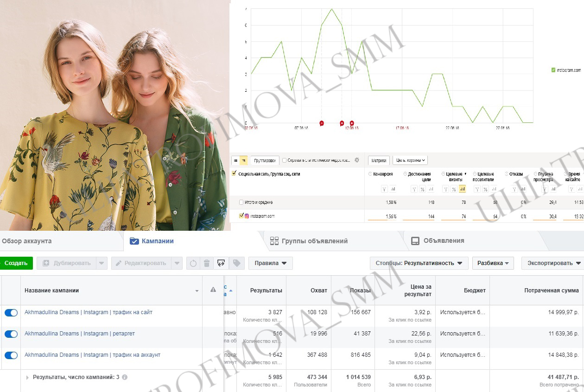Image resolution: width=584 pixels, height=392 pixels.
Task: Click the tag label icon in toolbar
Action: click(236, 263)
